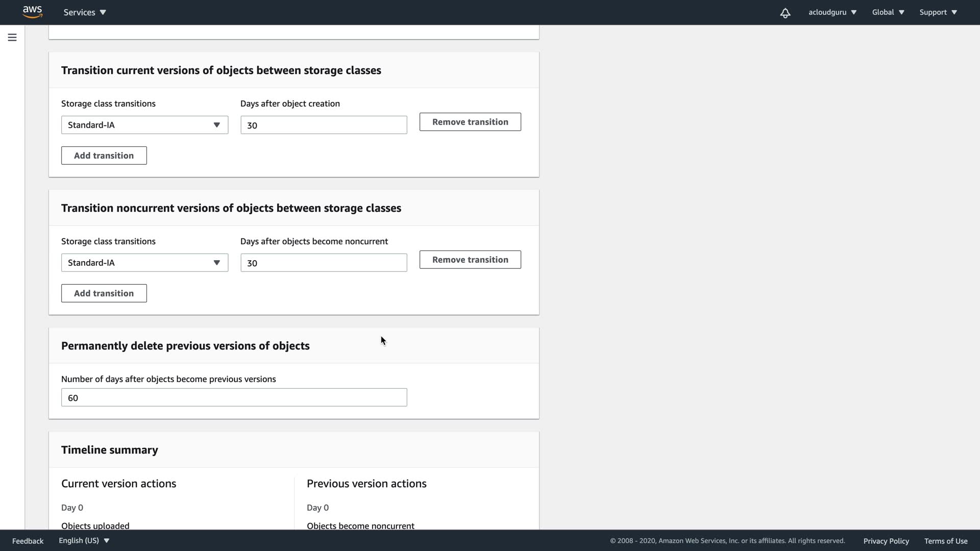Remove the noncurrent versions transition
Image resolution: width=980 pixels, height=551 pixels.
[x=470, y=260]
